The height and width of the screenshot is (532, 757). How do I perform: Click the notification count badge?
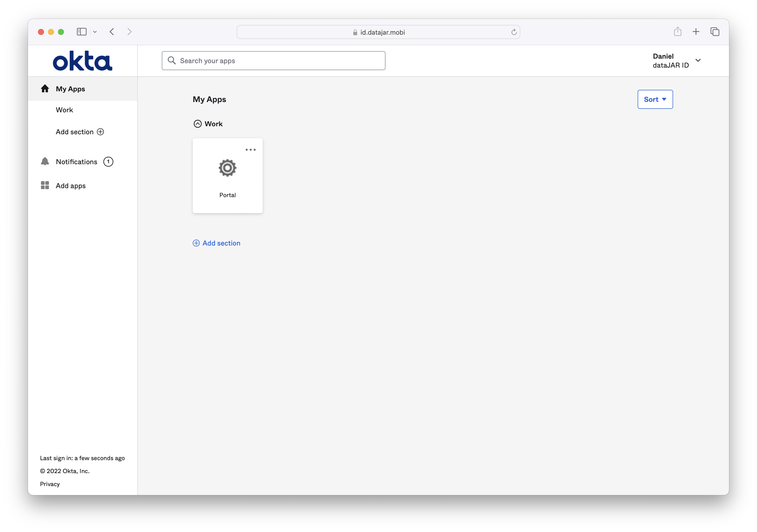pos(108,161)
